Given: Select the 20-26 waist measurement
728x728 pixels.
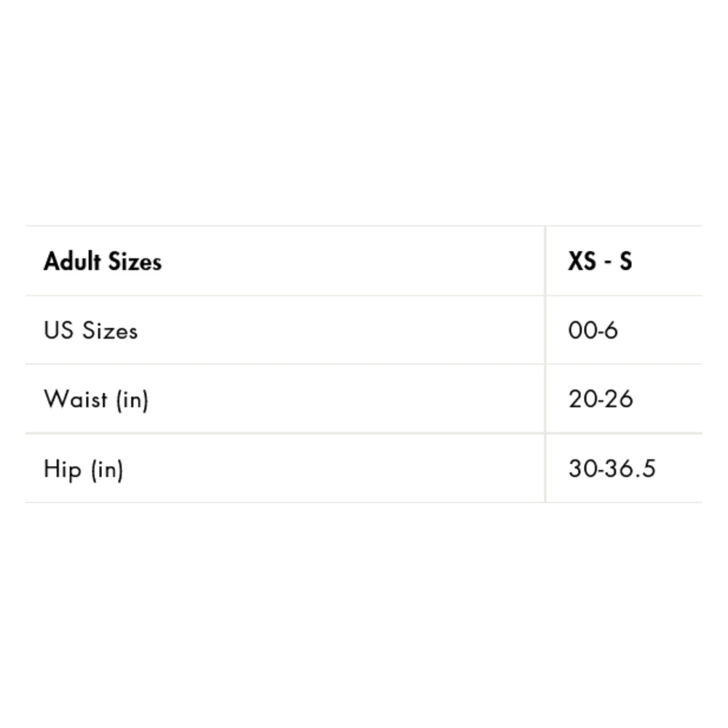Looking at the screenshot, I should [x=601, y=399].
